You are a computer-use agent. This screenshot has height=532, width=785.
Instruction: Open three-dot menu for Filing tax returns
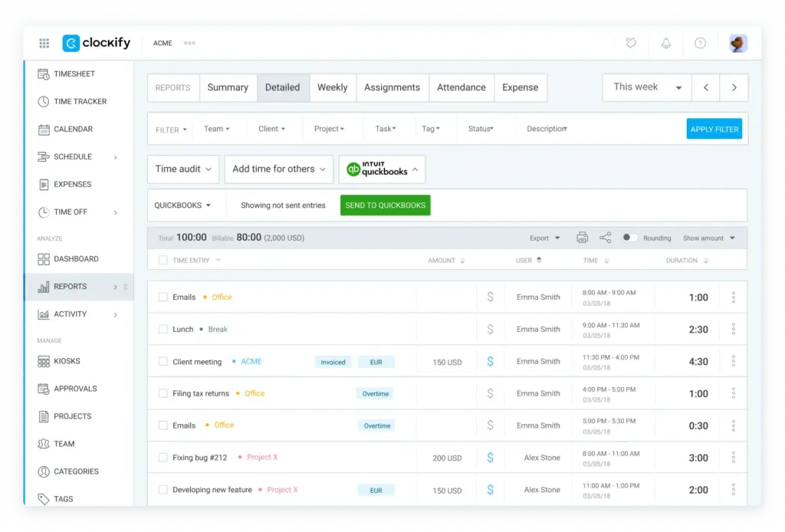tap(734, 393)
